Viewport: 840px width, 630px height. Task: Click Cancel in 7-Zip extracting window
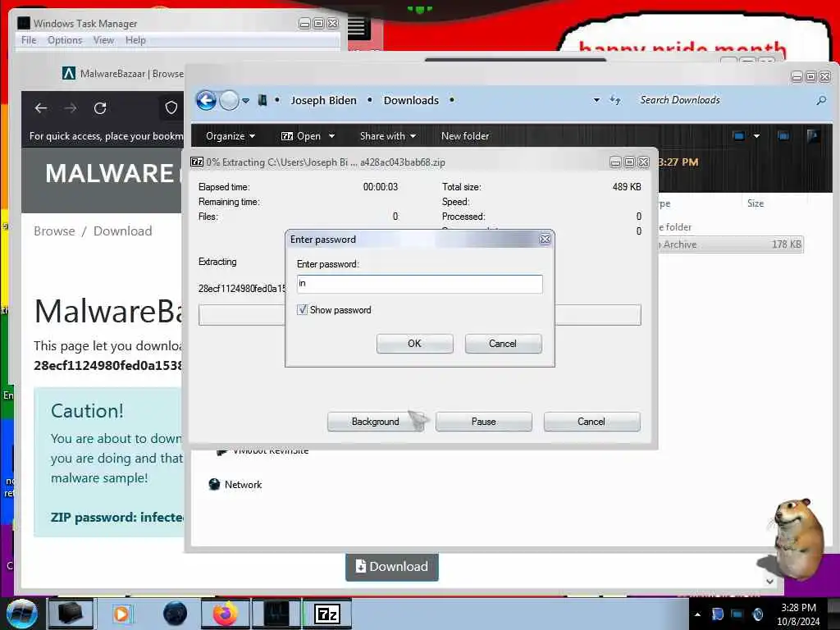[x=591, y=422]
